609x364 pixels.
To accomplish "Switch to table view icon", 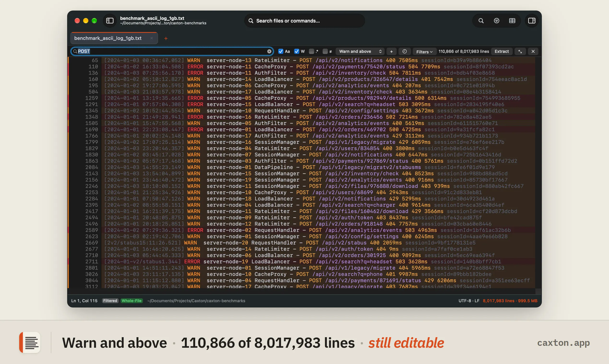I will tap(512, 21).
